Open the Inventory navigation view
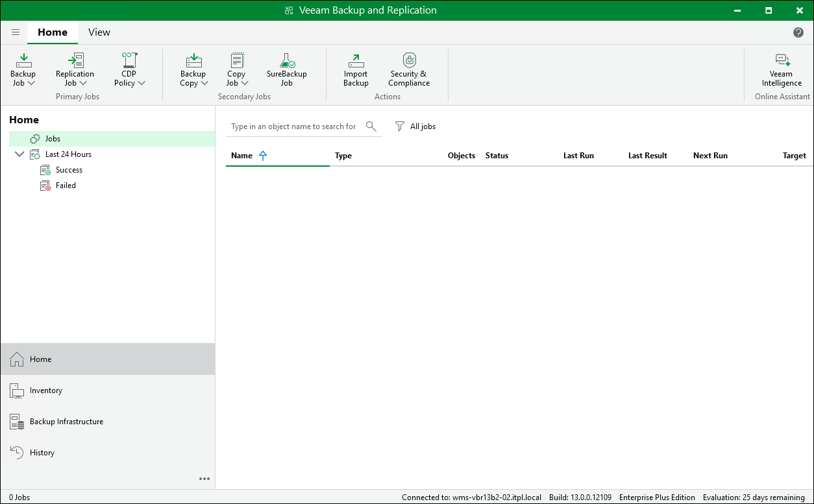Image resolution: width=814 pixels, height=504 pixels. click(x=108, y=390)
